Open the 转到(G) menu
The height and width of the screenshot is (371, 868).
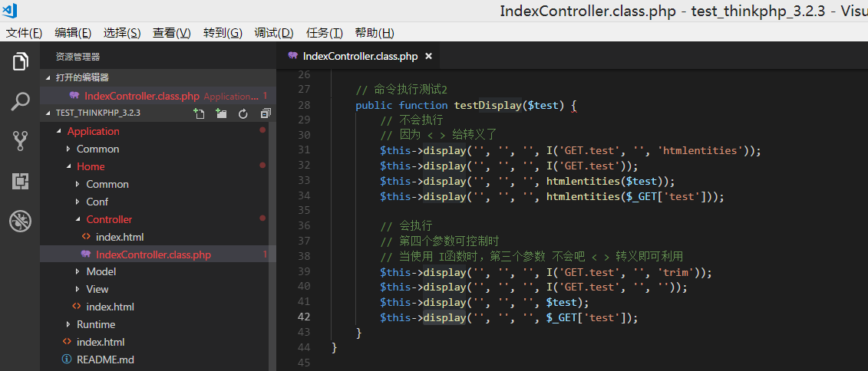pos(223,33)
